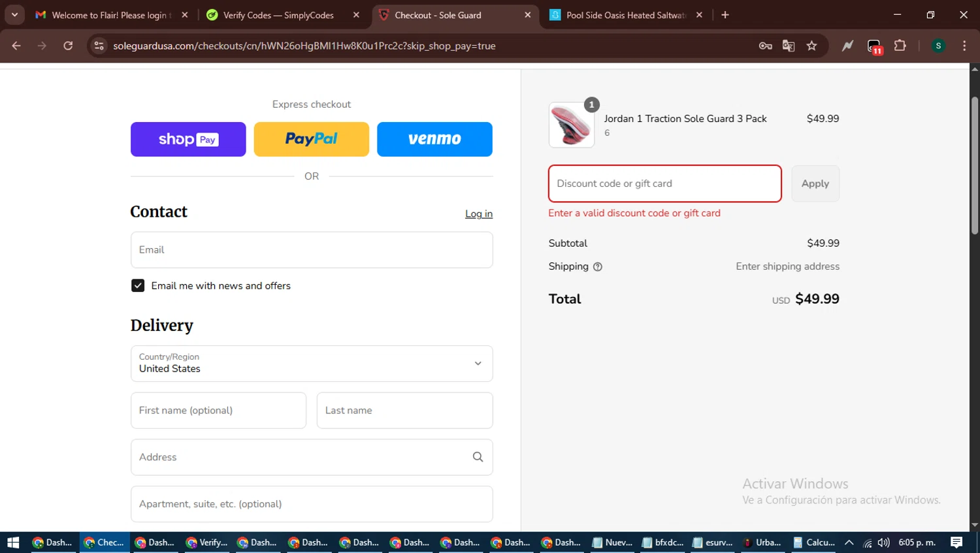This screenshot has height=553, width=980.
Task: Close the Verify Codes tab
Action: tap(356, 14)
